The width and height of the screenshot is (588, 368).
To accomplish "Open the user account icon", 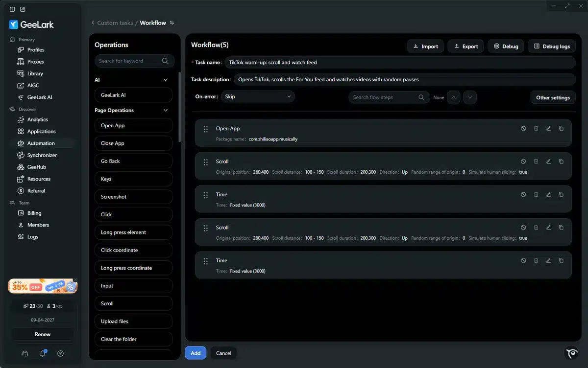I will 61,353.
